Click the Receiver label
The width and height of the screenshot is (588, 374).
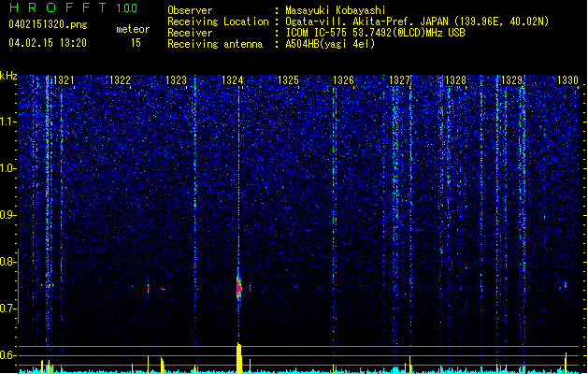click(190, 33)
